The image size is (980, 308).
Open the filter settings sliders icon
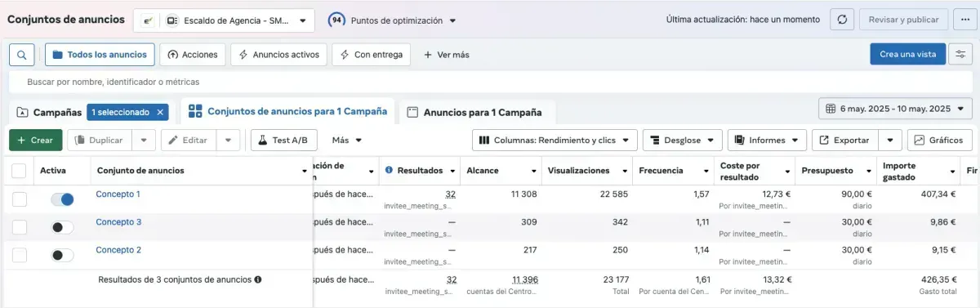960,55
